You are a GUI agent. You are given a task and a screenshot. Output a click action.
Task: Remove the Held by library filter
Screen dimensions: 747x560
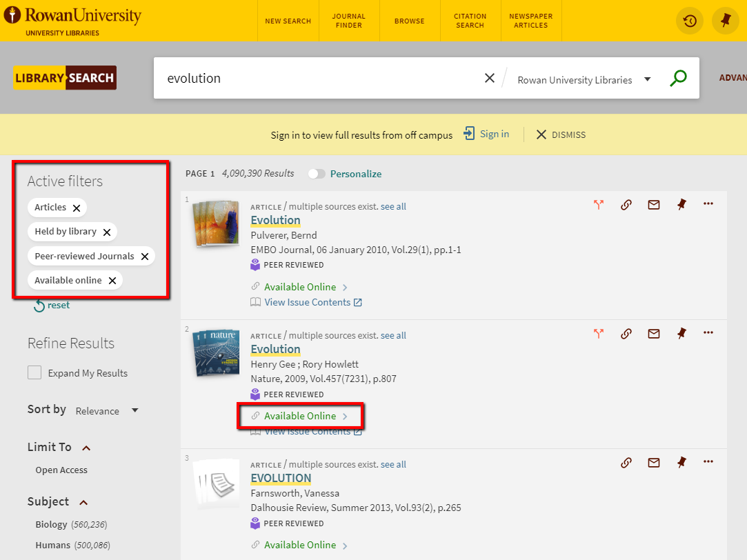tap(107, 232)
